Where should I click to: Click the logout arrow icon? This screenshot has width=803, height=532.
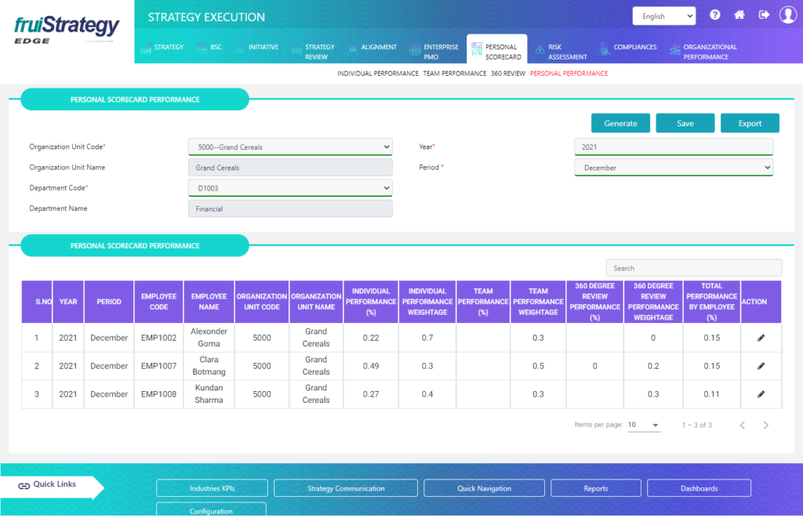coord(764,15)
